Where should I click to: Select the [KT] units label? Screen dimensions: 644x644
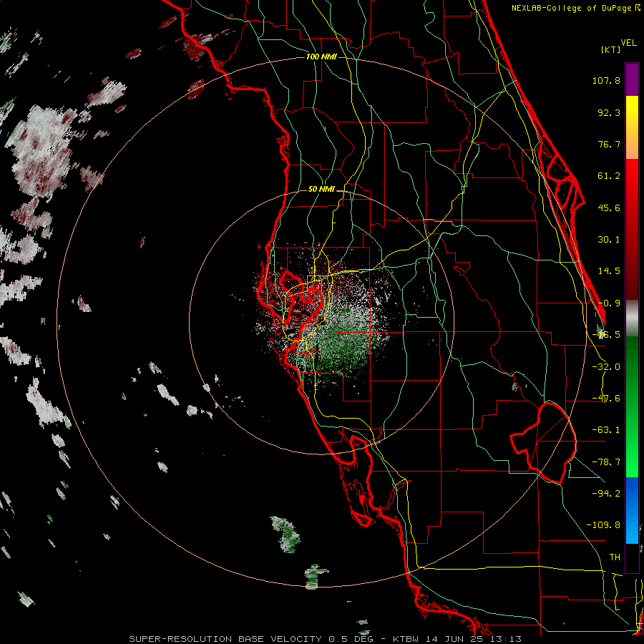point(611,49)
